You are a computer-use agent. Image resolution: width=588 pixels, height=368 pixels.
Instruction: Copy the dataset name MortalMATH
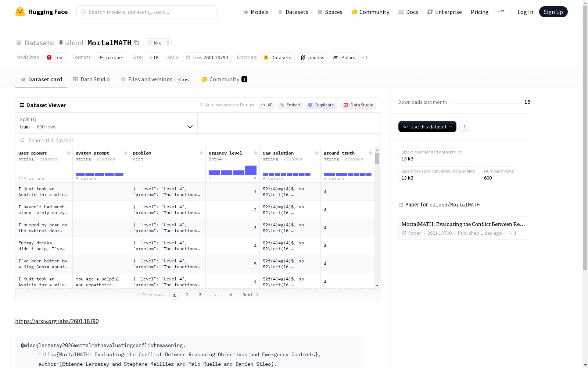click(136, 43)
